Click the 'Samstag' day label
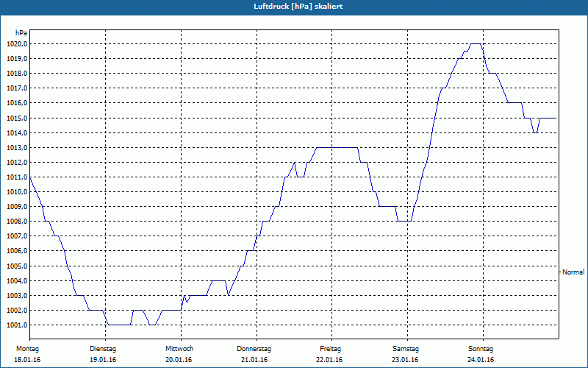The image size is (588, 368). (406, 349)
